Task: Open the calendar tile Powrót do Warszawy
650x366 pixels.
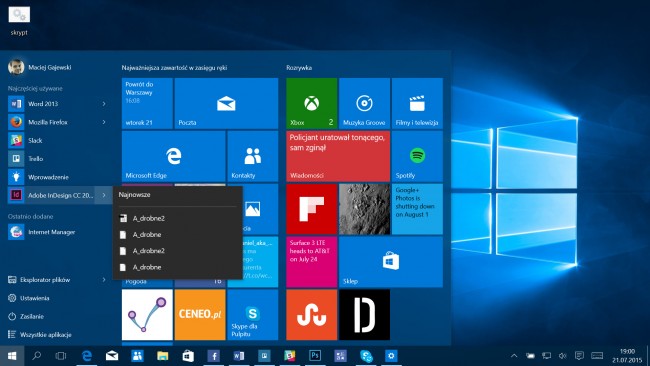Action: (x=147, y=103)
